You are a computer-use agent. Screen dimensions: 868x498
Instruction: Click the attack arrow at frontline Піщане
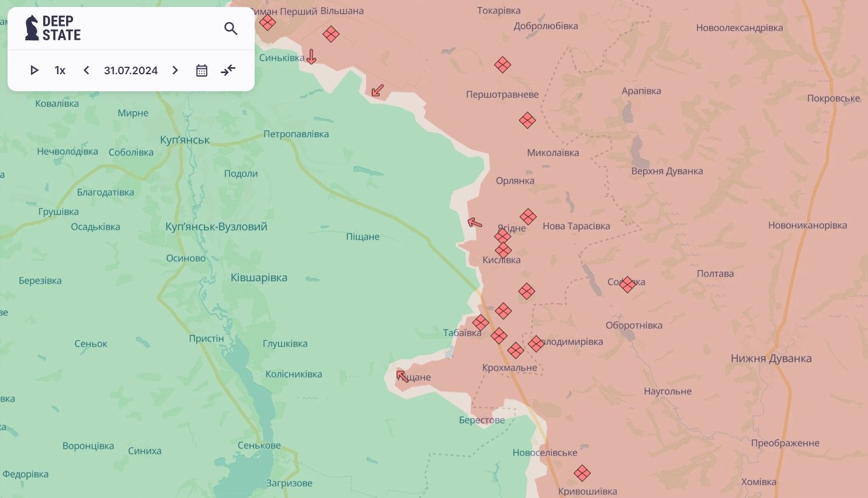[x=402, y=376]
